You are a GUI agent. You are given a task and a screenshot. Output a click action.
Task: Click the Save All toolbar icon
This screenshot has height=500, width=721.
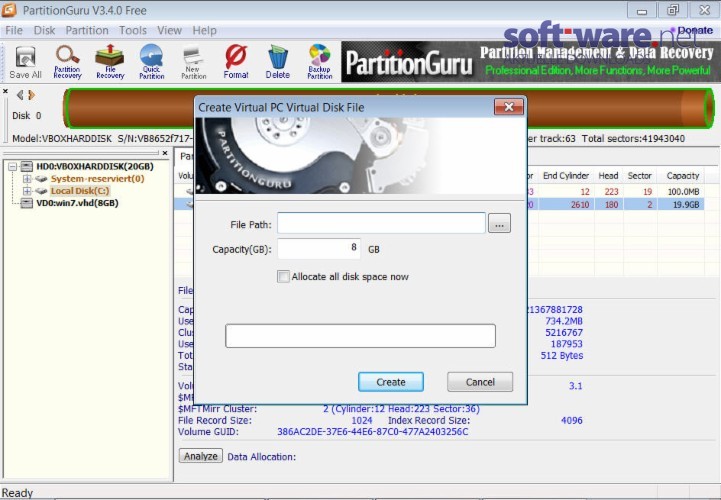25,62
